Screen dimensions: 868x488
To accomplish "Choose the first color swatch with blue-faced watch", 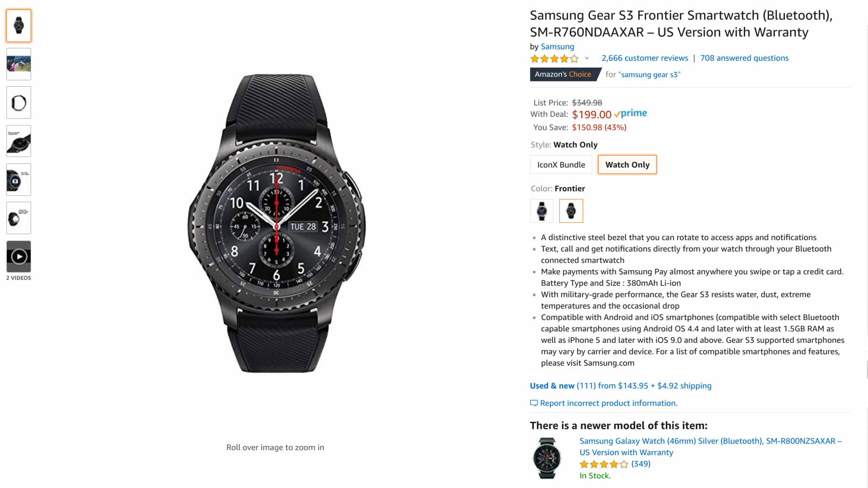I will coord(542,211).
